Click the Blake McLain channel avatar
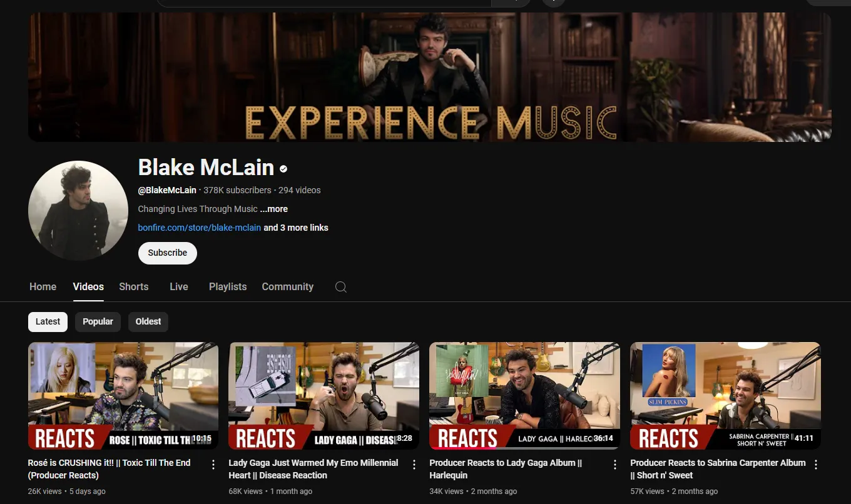The width and height of the screenshot is (851, 504). pos(78,211)
